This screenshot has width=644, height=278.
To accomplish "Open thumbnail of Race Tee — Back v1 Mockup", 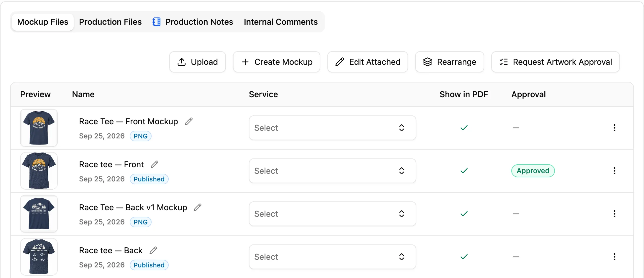I will pos(39,214).
